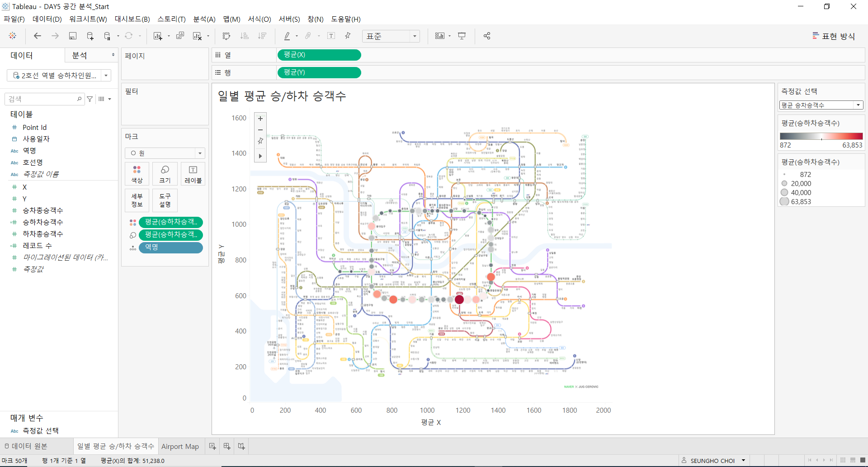Open the 분석(A) menu
Screen dimensions: 868x467
coord(204,19)
